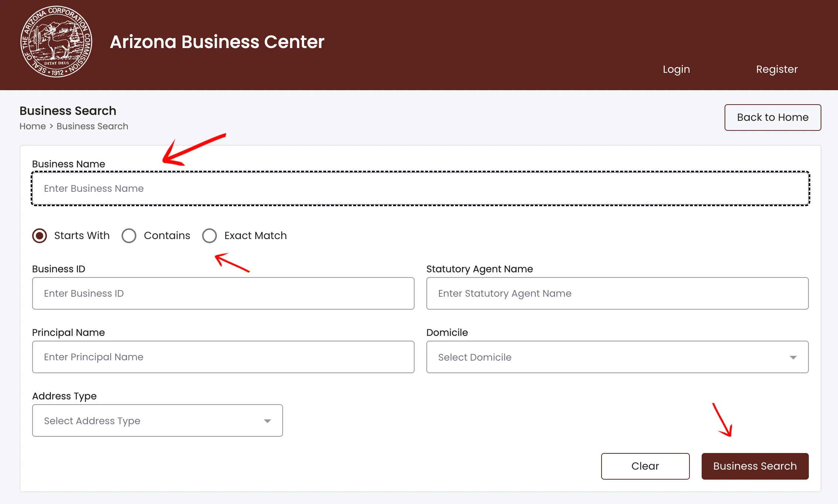Click the Principal Name field label
This screenshot has height=504, width=838.
tap(68, 333)
